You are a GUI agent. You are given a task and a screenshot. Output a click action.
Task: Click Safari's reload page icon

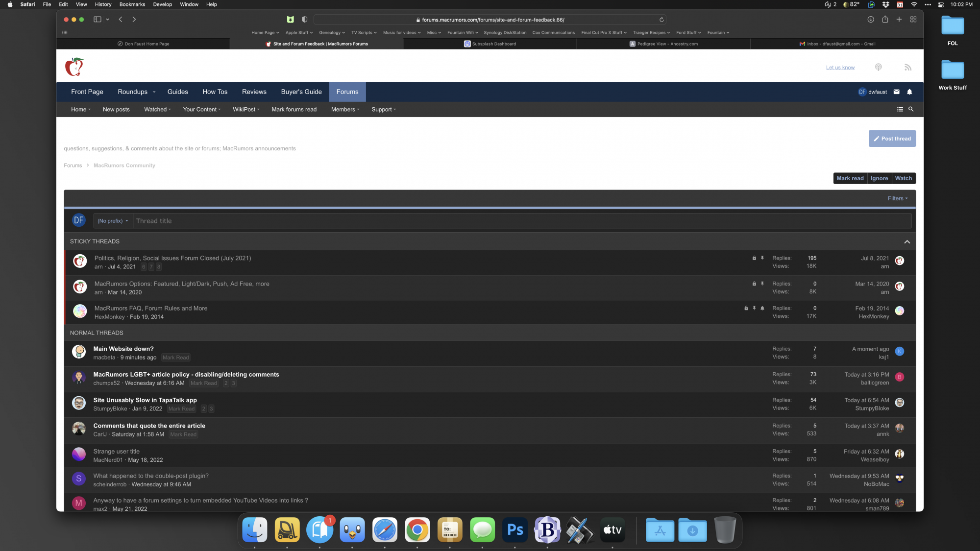661,20
